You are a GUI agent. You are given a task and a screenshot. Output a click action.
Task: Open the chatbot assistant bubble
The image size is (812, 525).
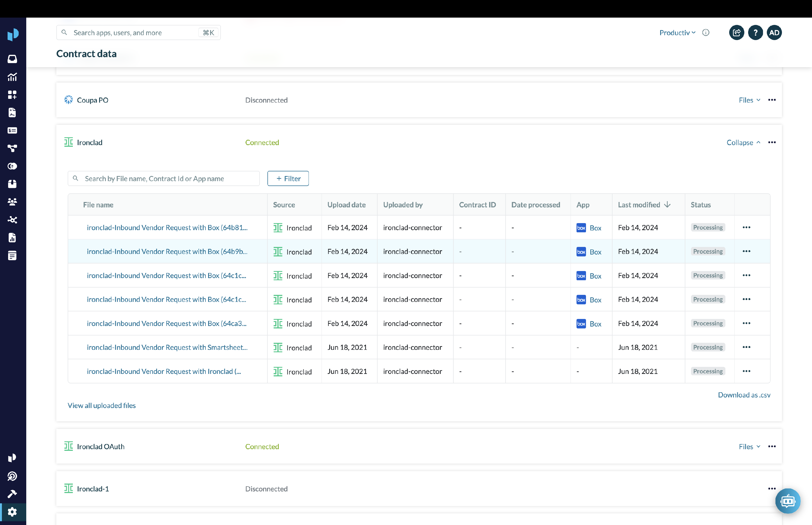[787, 501]
